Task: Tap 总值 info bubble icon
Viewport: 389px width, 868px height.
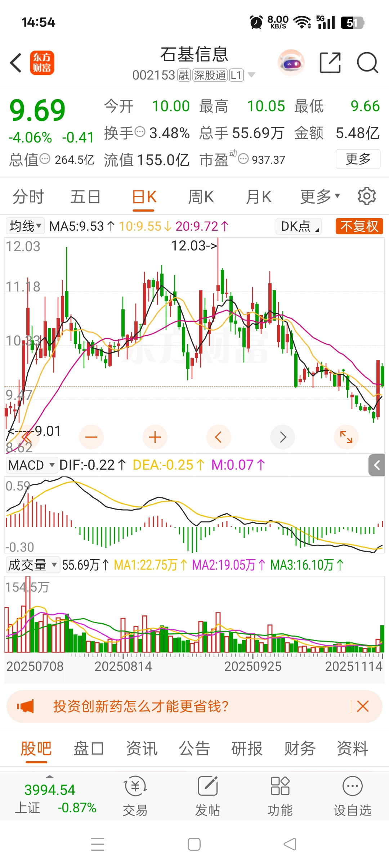Action: click(45, 159)
